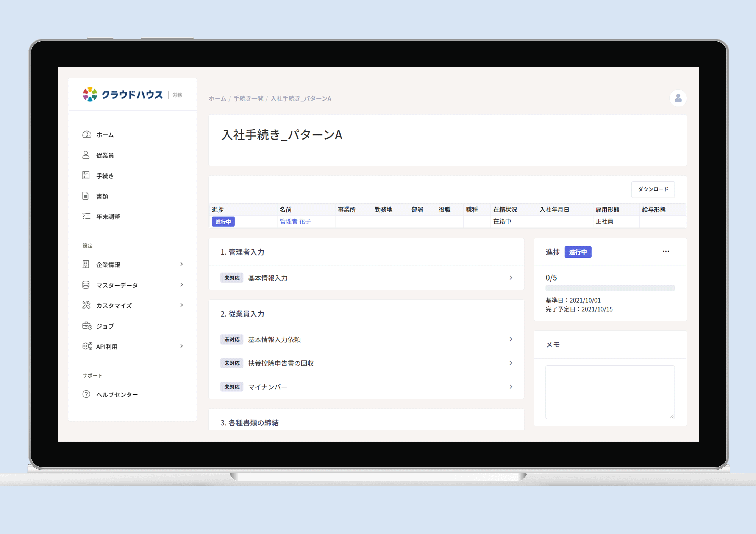Click the 書類 document icon
This screenshot has height=534, width=756.
coord(86,196)
